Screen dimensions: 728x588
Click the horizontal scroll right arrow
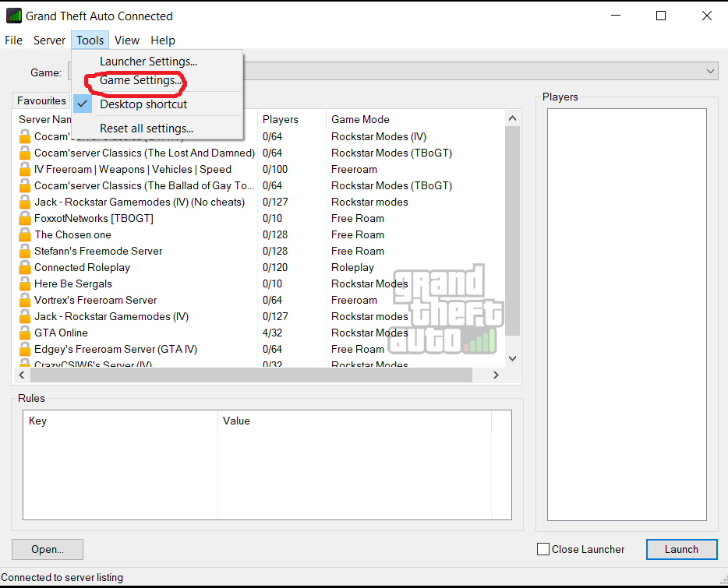(496, 375)
